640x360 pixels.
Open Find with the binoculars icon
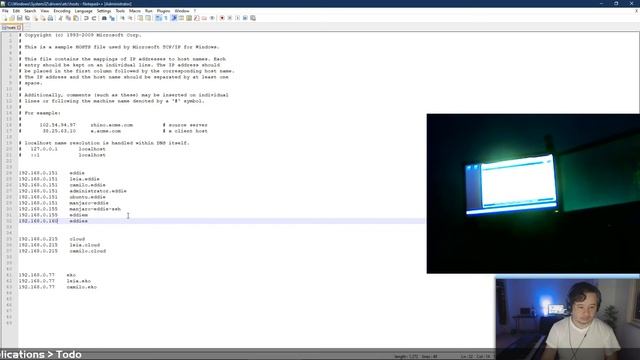[104, 18]
